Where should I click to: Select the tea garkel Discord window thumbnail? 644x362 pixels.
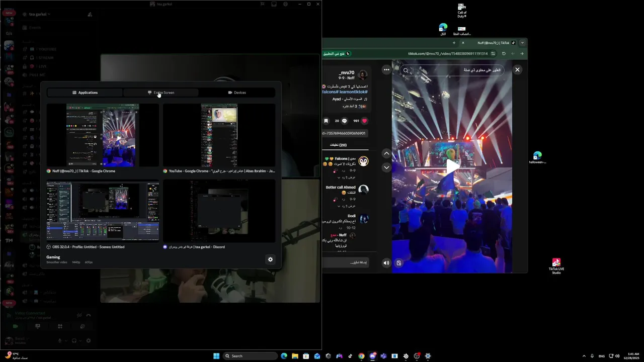coord(219,211)
